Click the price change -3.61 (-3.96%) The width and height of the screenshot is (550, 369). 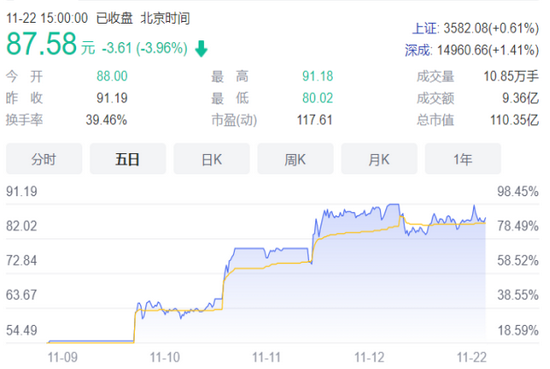145,48
